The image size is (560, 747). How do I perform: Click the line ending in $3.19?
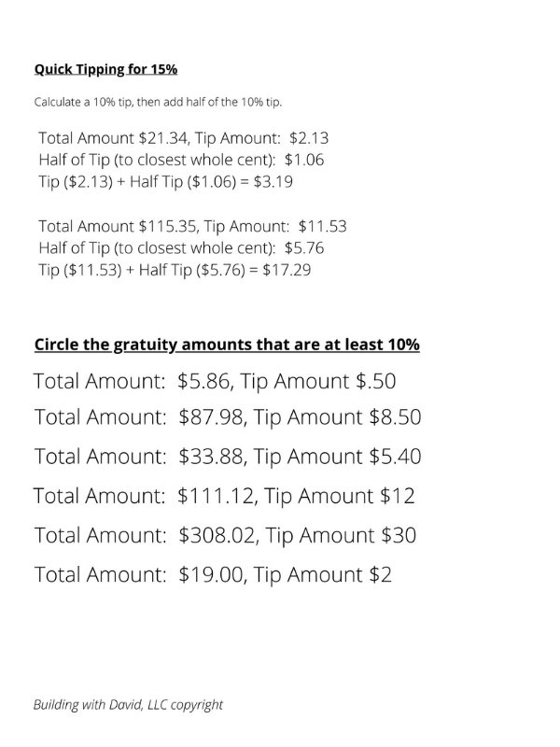pyautogui.click(x=165, y=182)
